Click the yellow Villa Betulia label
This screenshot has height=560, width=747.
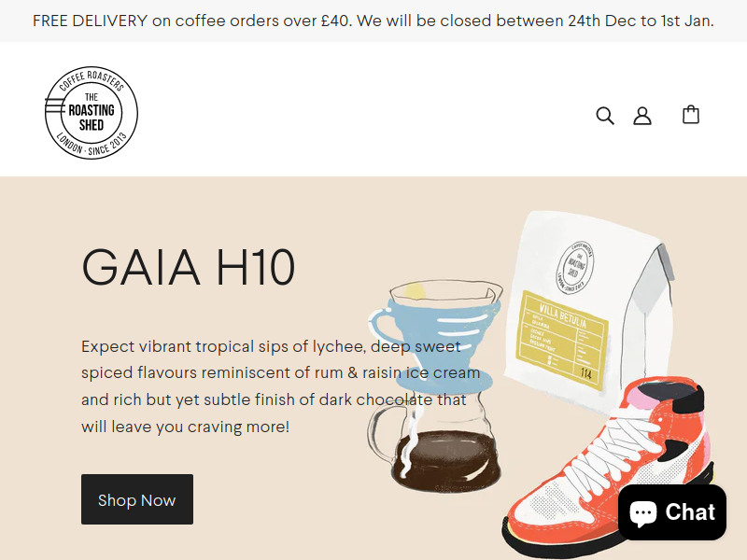pyautogui.click(x=565, y=339)
